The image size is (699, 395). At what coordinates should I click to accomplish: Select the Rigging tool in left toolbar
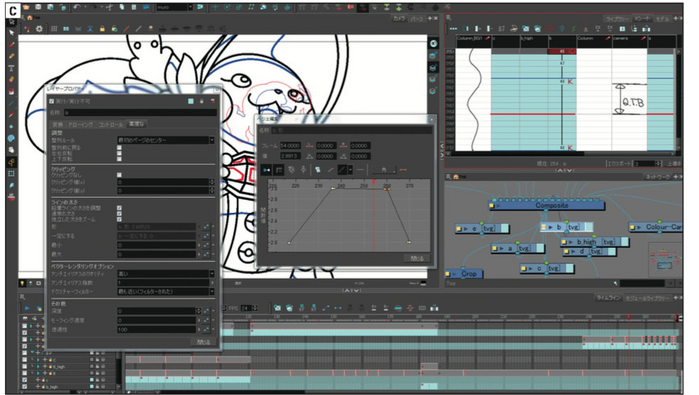pyautogui.click(x=12, y=162)
